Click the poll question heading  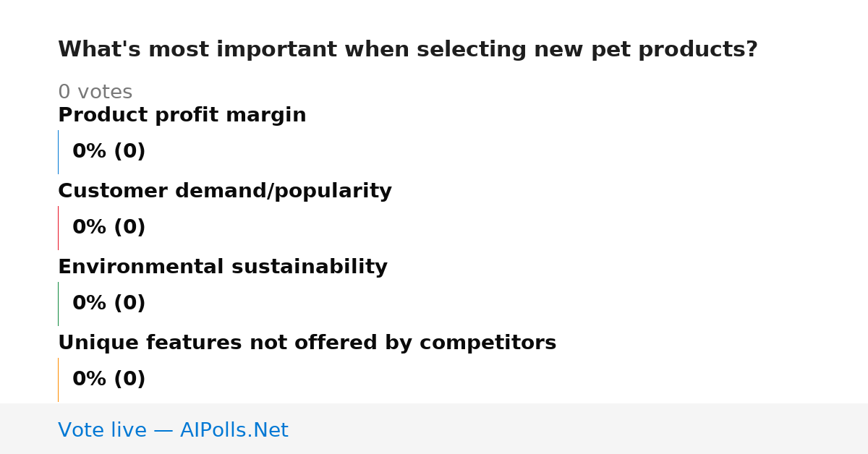tap(408, 49)
